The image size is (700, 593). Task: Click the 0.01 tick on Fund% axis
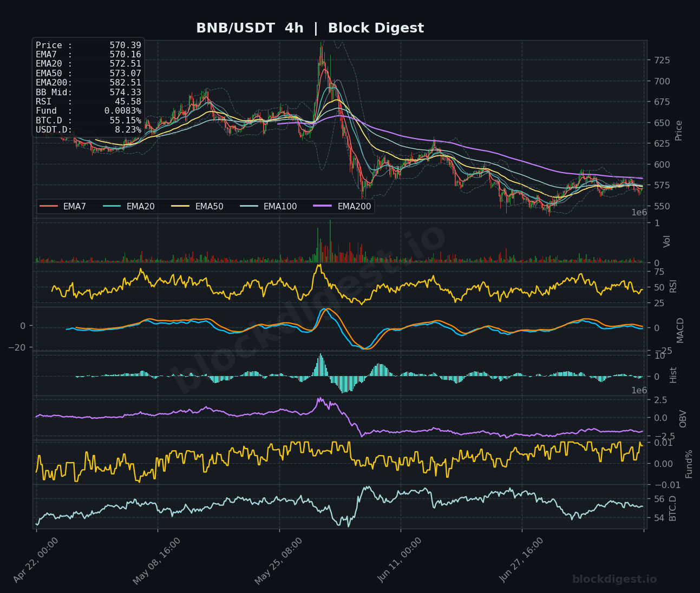point(663,443)
